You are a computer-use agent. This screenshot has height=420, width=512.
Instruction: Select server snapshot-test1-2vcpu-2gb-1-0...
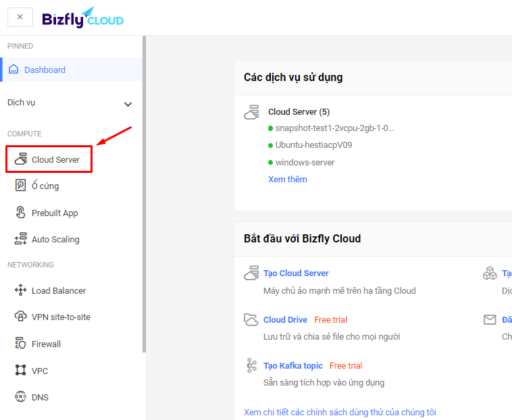[x=334, y=128]
